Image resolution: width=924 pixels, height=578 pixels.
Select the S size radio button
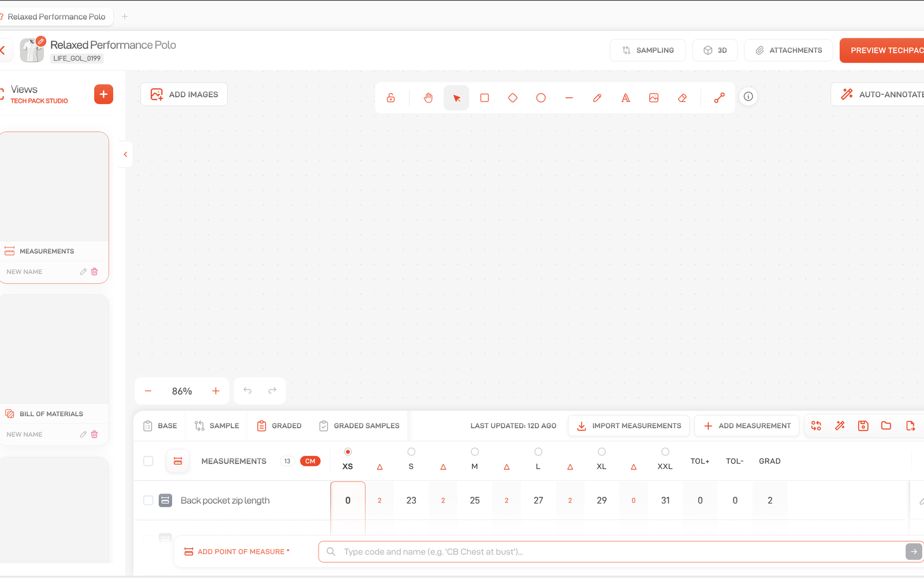[x=411, y=451]
